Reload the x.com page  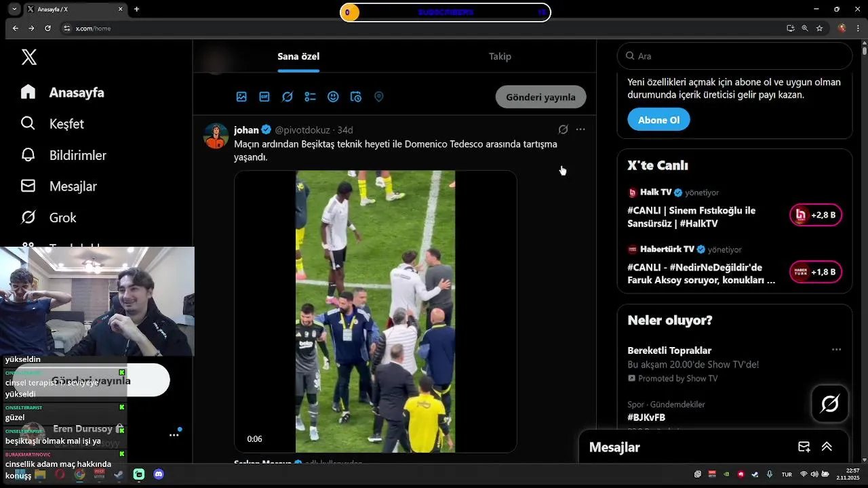point(47,28)
